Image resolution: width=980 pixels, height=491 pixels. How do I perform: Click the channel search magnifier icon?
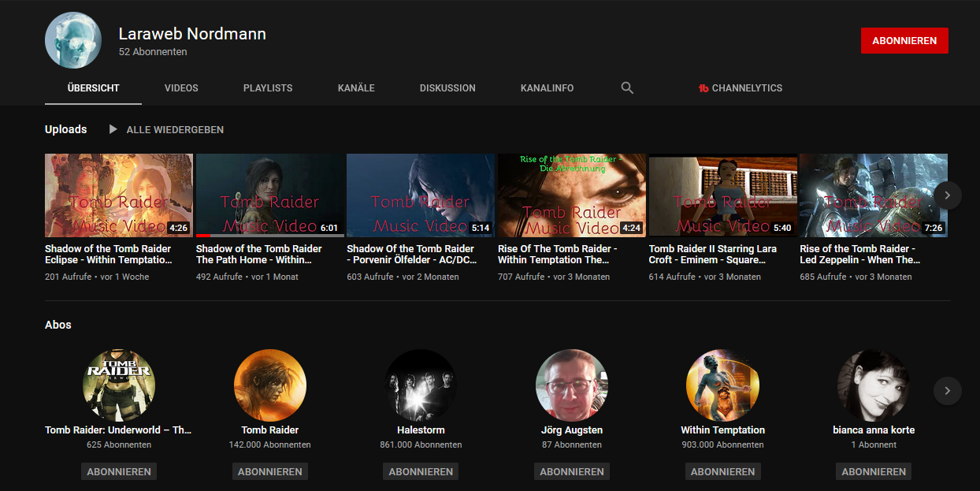tap(627, 88)
